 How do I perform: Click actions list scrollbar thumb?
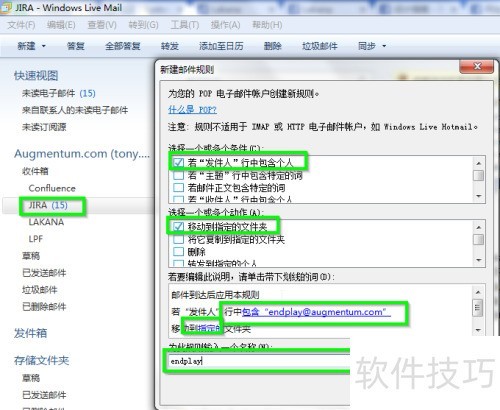coord(479,239)
